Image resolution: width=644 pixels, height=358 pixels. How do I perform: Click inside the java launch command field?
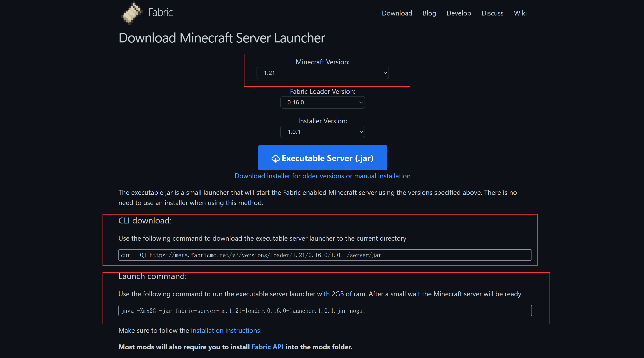pyautogui.click(x=325, y=311)
